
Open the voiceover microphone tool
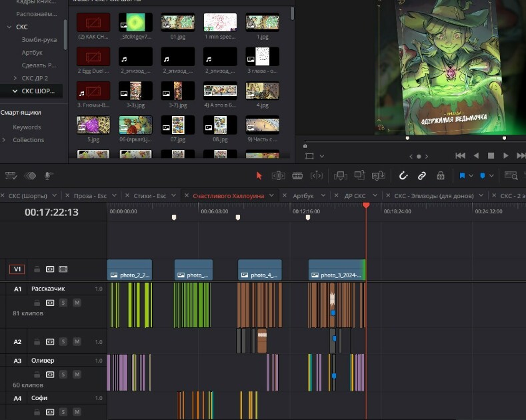49,175
